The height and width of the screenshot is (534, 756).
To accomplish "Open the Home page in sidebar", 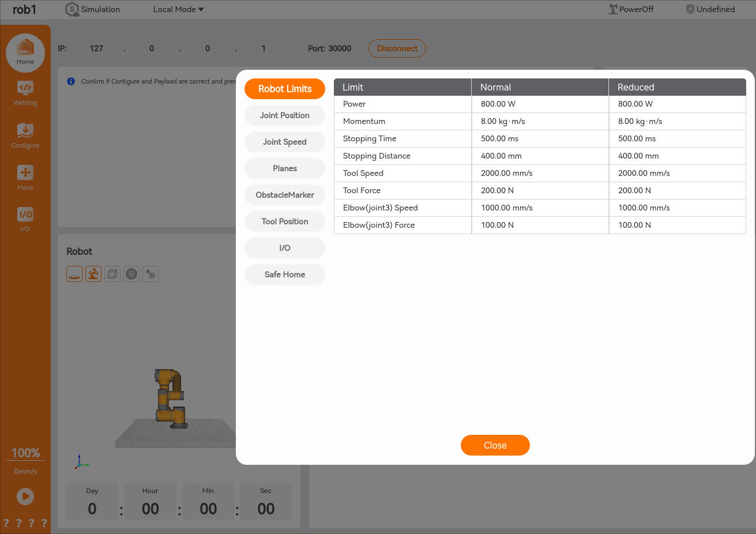I will click(25, 52).
